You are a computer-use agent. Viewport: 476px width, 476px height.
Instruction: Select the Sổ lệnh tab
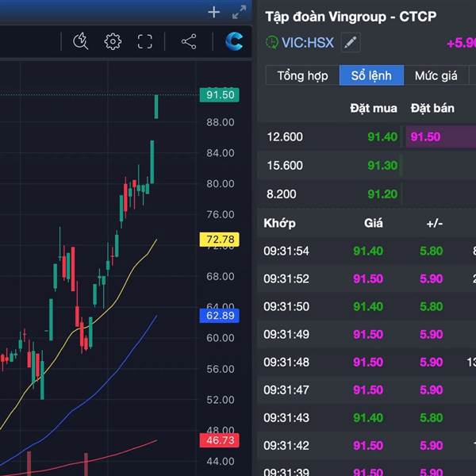pyautogui.click(x=371, y=75)
